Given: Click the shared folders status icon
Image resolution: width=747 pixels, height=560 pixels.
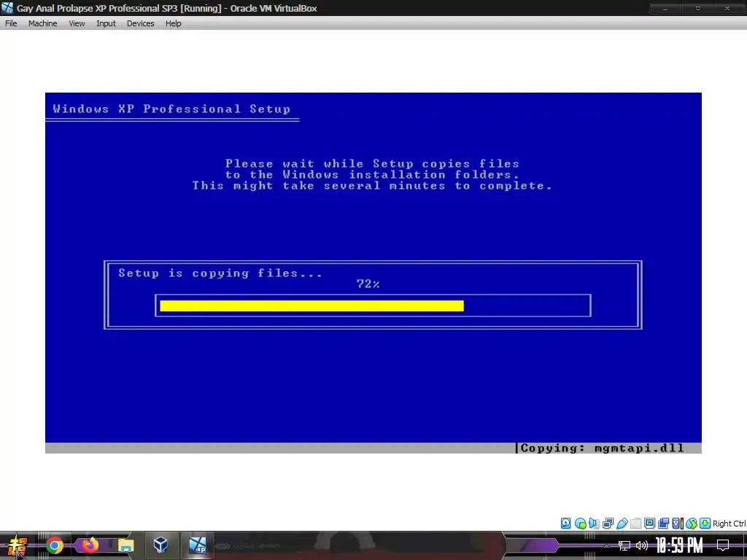Looking at the screenshot, I should tap(635, 524).
